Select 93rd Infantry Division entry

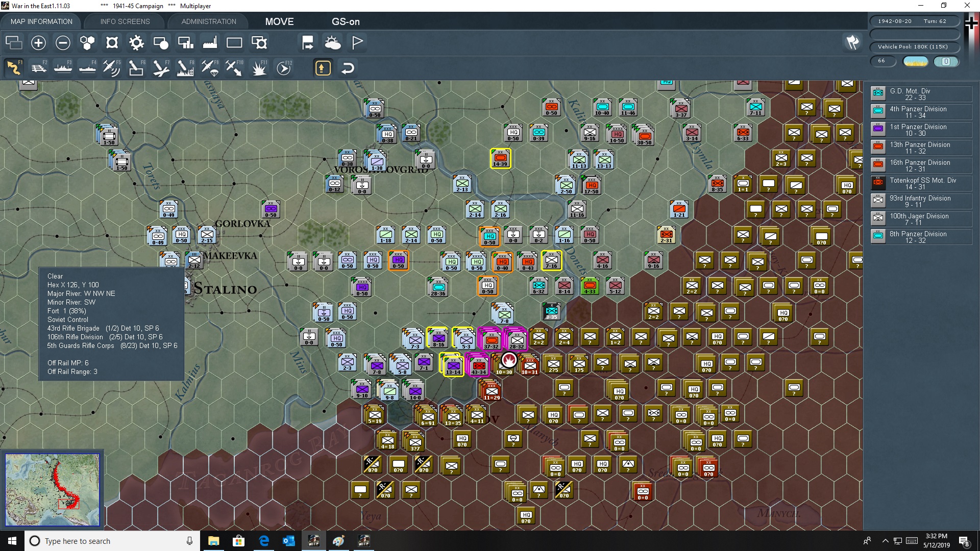[921, 201]
